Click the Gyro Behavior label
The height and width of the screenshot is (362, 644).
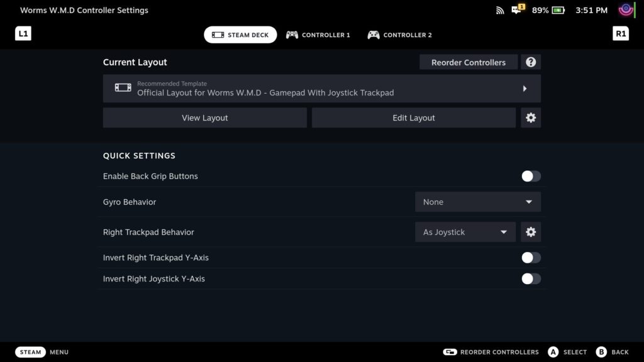tap(130, 202)
